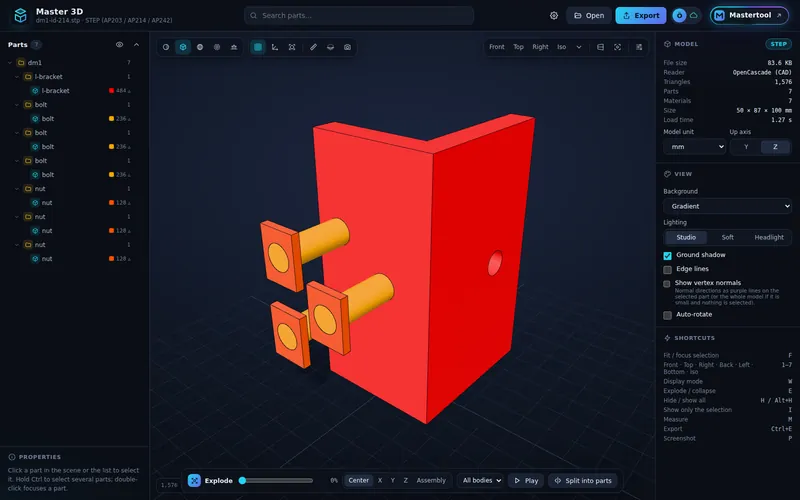Toggle the axes display icon
This screenshot has width=800, height=500.
coord(275,47)
